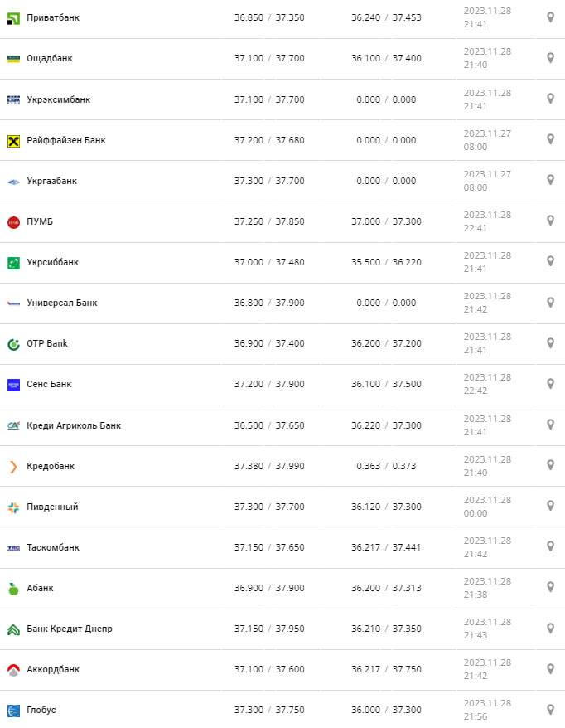565x728 pixels.
Task: Click the red Аккордбанк logo
Action: 13,669
